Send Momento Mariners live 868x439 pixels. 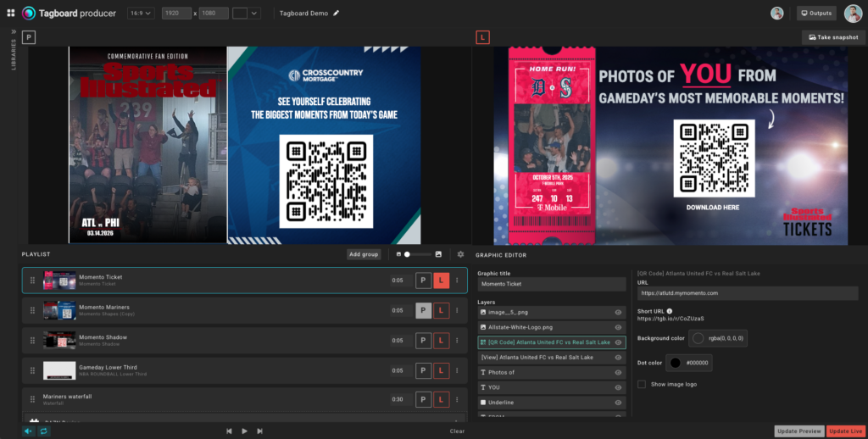(x=441, y=310)
